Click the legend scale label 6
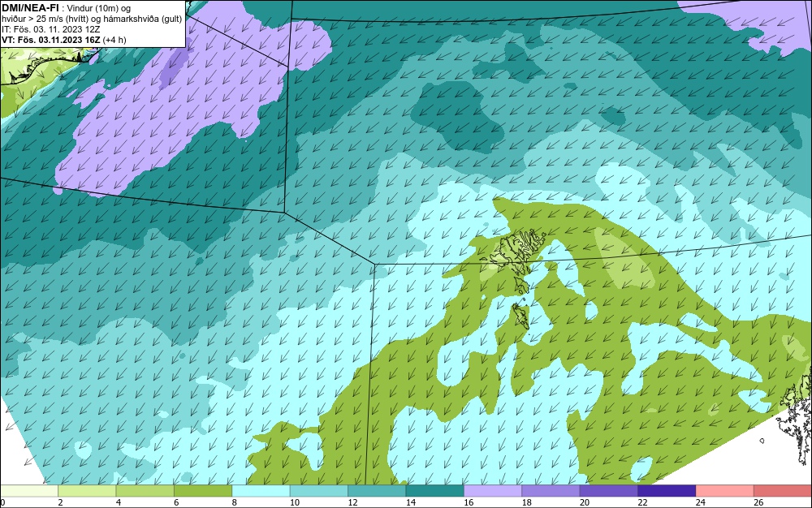 (x=176, y=502)
